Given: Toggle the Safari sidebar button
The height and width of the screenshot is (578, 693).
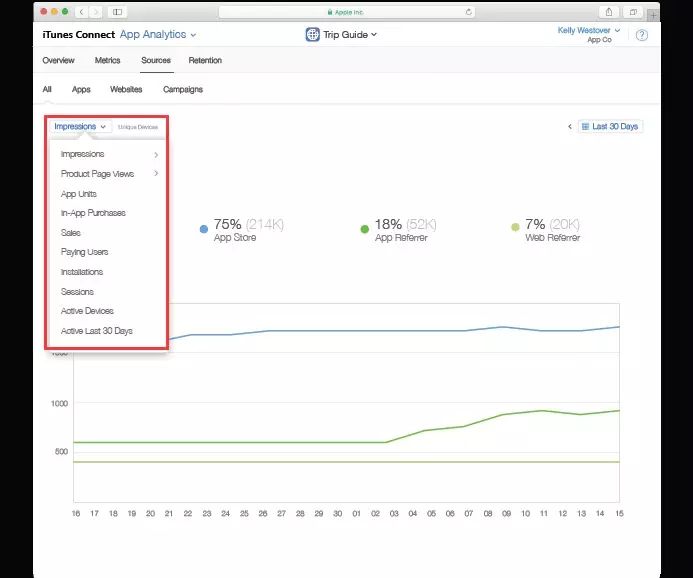Looking at the screenshot, I should (x=118, y=12).
